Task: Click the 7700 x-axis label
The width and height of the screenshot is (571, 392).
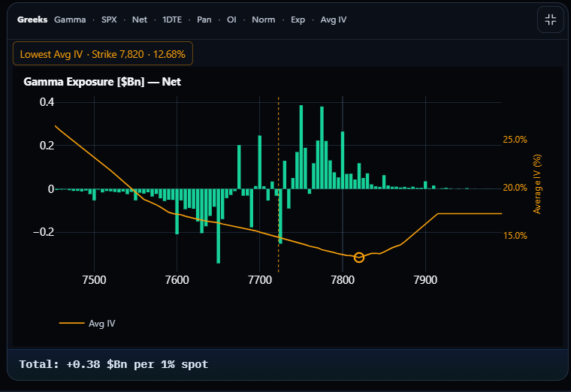Action: click(260, 280)
